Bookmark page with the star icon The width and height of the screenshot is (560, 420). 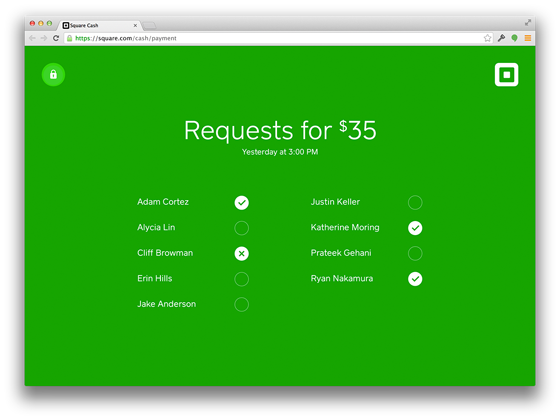point(487,38)
